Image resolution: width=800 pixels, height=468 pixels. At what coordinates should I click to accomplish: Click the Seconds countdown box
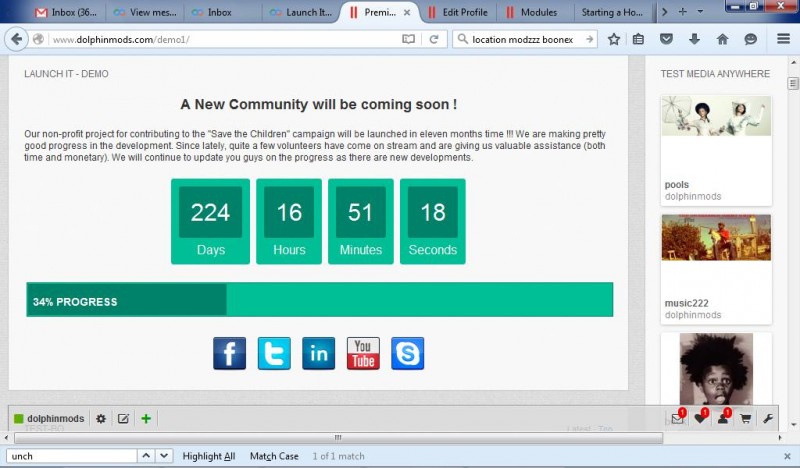433,221
